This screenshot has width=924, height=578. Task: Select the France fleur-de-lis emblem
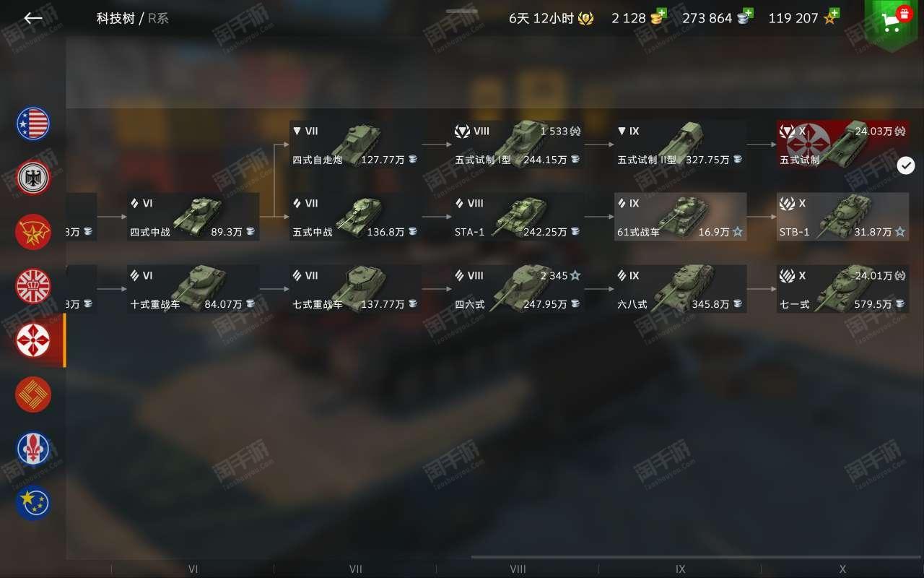pyautogui.click(x=33, y=449)
